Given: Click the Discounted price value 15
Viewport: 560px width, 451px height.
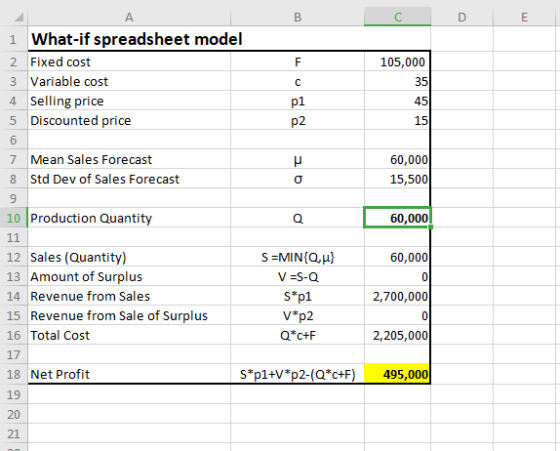Looking at the screenshot, I should pos(398,120).
